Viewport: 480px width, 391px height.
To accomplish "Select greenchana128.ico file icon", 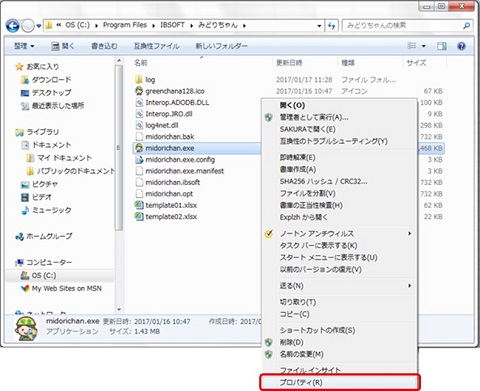I will coord(139,91).
